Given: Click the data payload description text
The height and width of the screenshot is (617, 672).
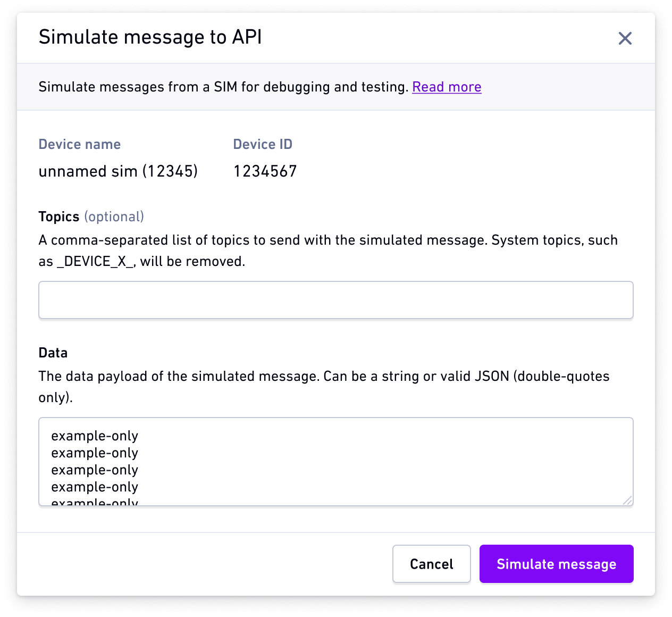Looking at the screenshot, I should coord(323,386).
